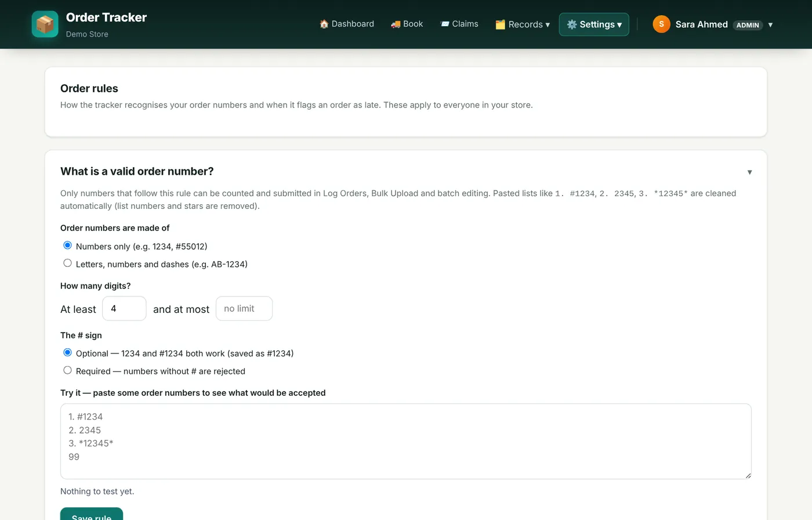Click the 'The # sign' label
812x520 pixels.
click(81, 335)
